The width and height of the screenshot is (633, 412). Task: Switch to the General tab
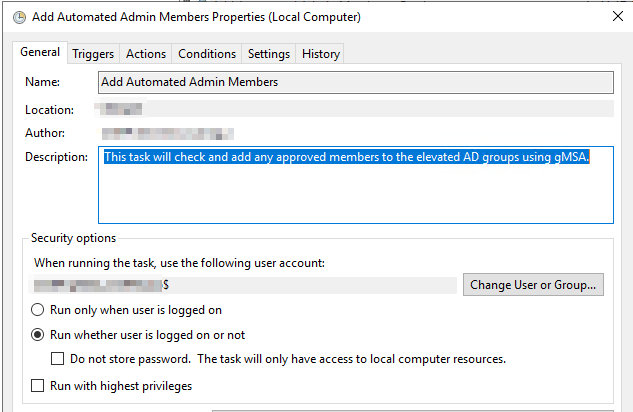[40, 52]
